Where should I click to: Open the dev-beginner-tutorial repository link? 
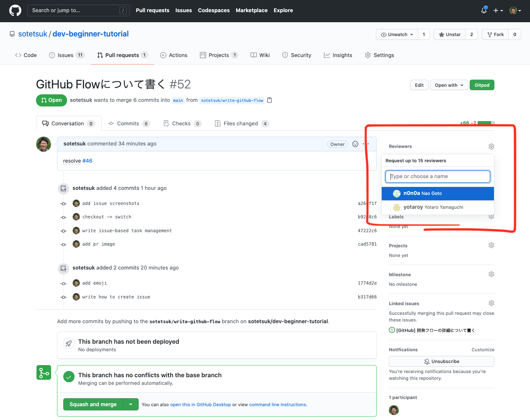coord(90,34)
